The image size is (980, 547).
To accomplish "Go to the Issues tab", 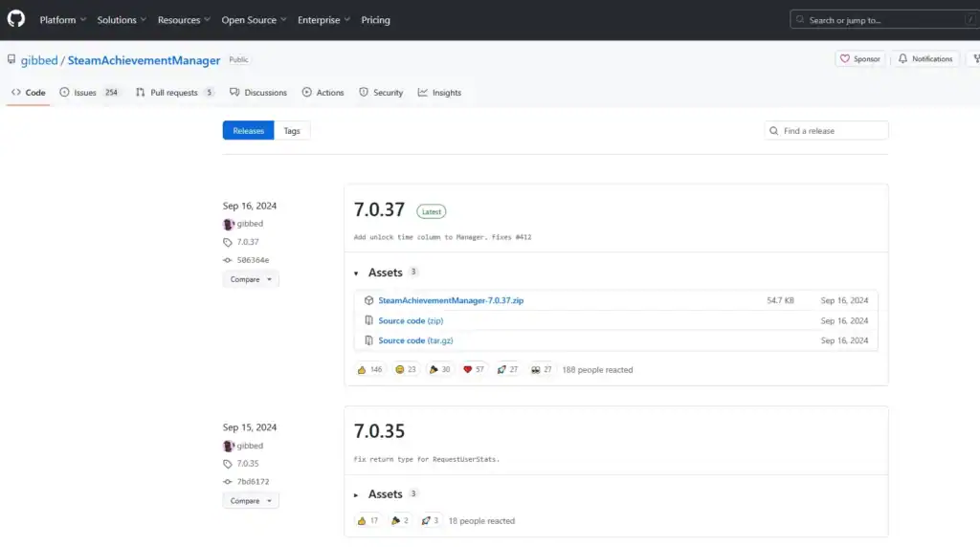I will tap(85, 93).
